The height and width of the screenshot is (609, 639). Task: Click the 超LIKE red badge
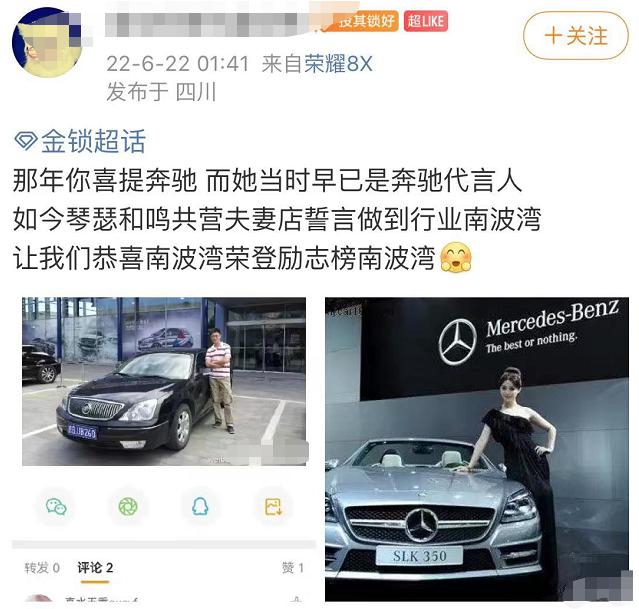point(426,21)
